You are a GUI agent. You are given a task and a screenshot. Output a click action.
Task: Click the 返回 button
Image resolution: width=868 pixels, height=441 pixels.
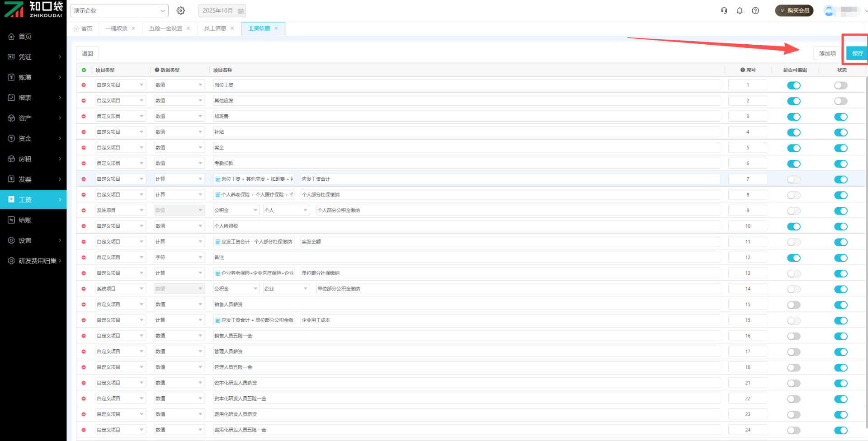(87, 53)
